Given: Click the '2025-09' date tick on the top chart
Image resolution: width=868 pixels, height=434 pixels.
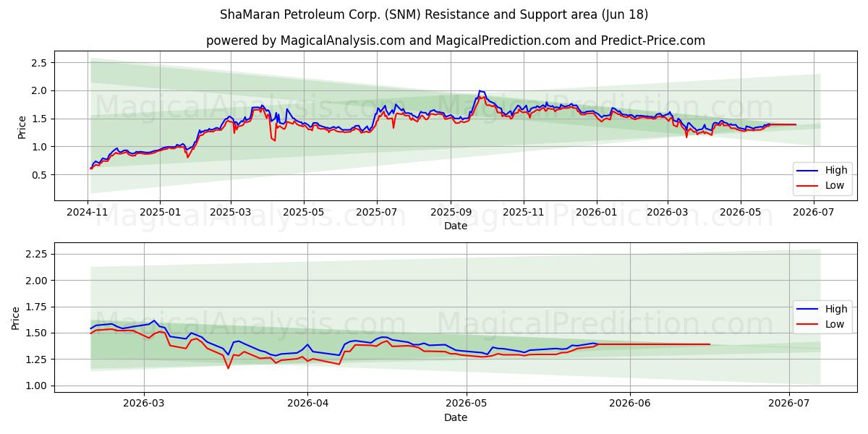Looking at the screenshot, I should (x=451, y=213).
